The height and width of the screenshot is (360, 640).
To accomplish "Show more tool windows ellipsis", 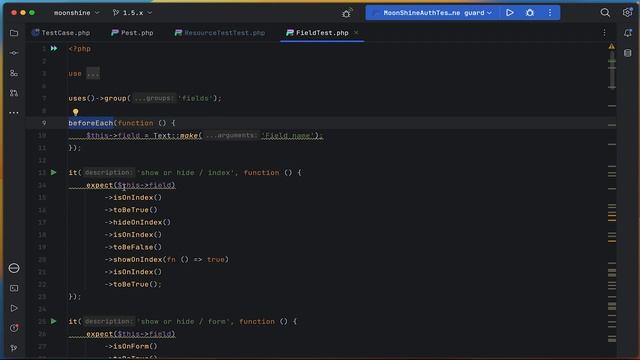I will coord(14,113).
